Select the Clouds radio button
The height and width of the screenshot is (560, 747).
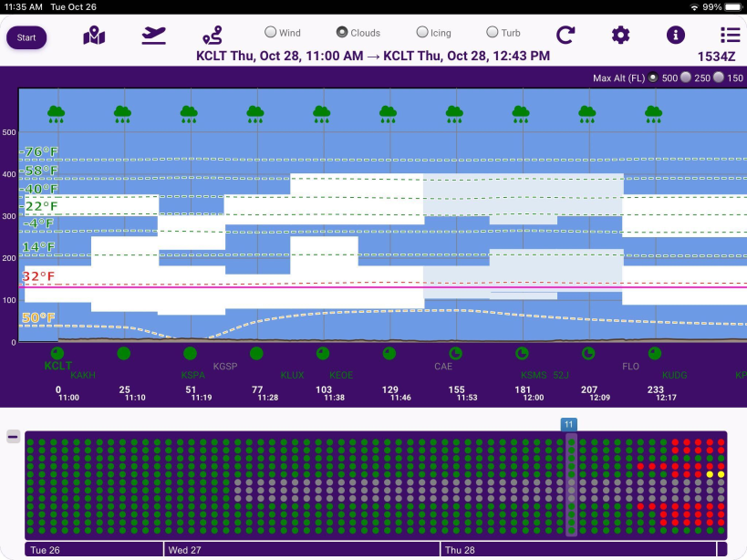[342, 32]
